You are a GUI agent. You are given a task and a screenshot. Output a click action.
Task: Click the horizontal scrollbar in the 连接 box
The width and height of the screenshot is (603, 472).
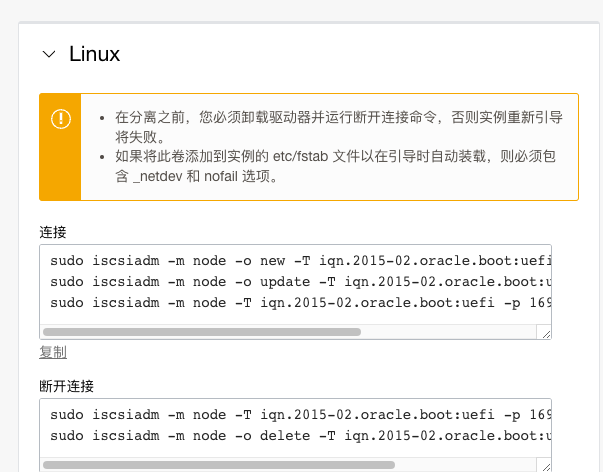point(200,332)
